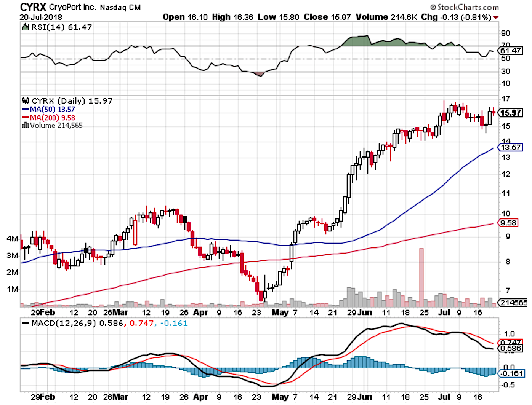This screenshot has height=405, width=532.
Task: Click the blue -0.161 histogram value in legend
Action: [x=174, y=323]
